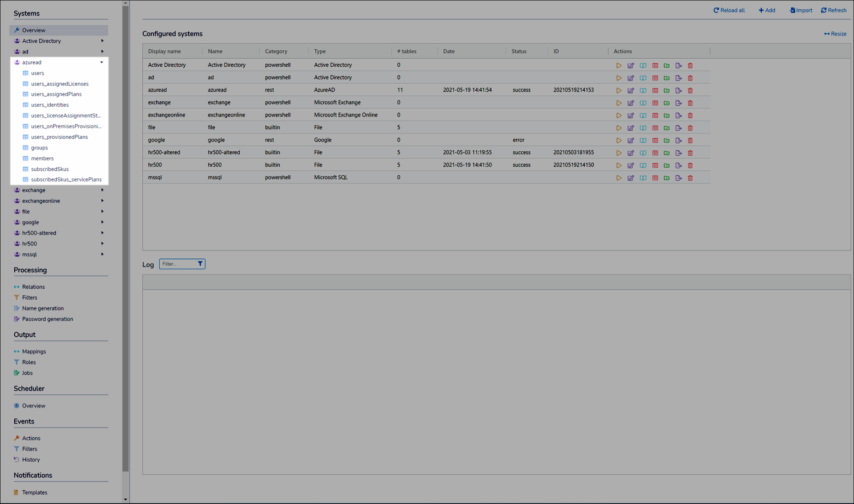
Task: Open blue book icon for Active Directory row
Action: [643, 65]
